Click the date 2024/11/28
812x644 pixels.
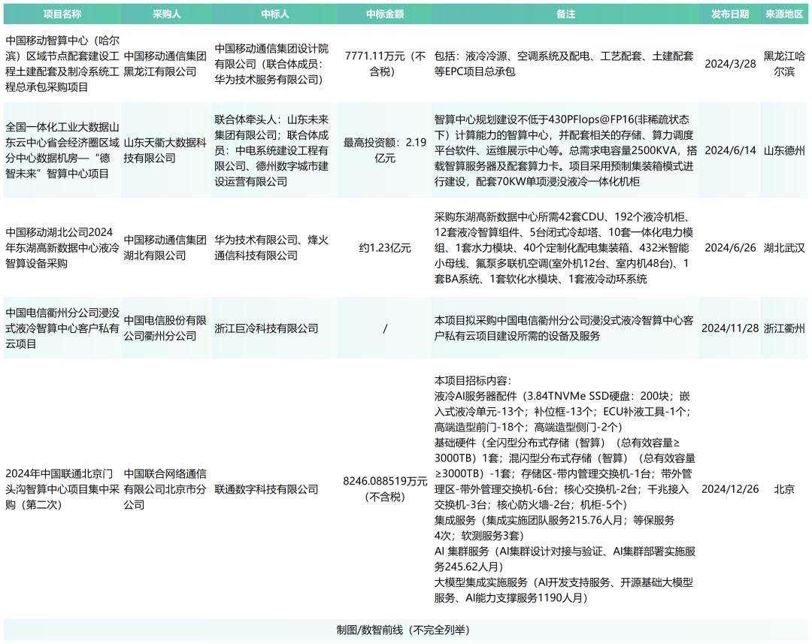click(730, 328)
